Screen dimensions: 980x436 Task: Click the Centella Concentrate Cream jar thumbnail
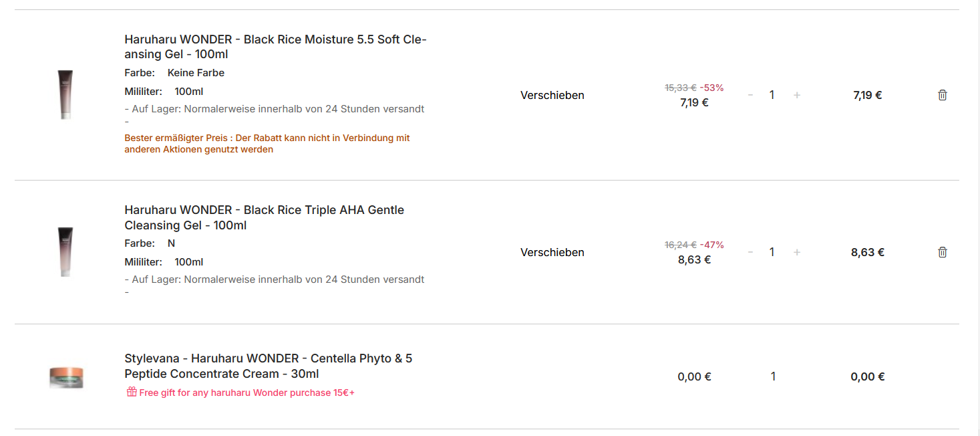[x=66, y=376]
